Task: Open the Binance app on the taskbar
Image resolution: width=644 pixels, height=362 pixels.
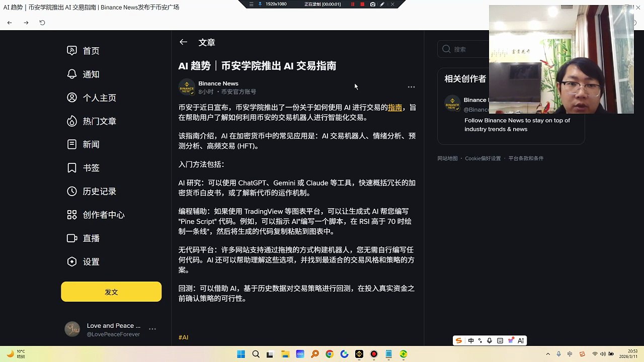Action: (x=359, y=354)
